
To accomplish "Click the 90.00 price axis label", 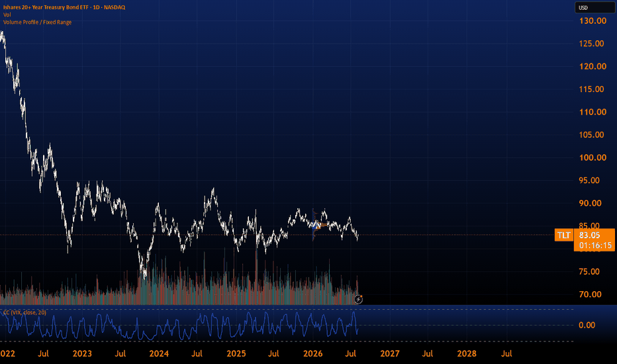I will tap(591, 203).
